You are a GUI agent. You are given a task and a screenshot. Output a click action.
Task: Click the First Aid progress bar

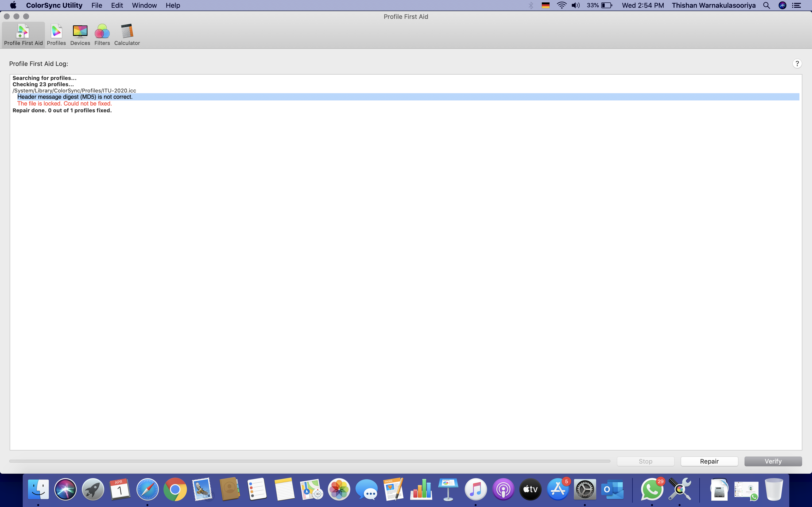309,461
